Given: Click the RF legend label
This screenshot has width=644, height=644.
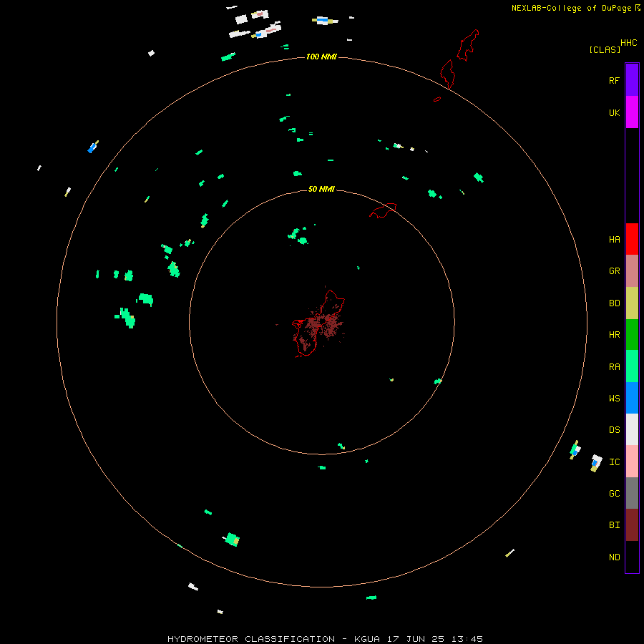Looking at the screenshot, I should (614, 80).
